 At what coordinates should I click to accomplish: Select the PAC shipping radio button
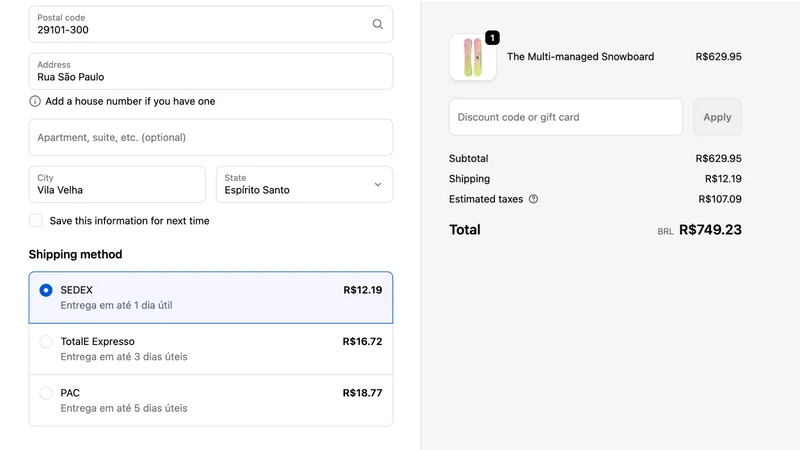(x=46, y=393)
